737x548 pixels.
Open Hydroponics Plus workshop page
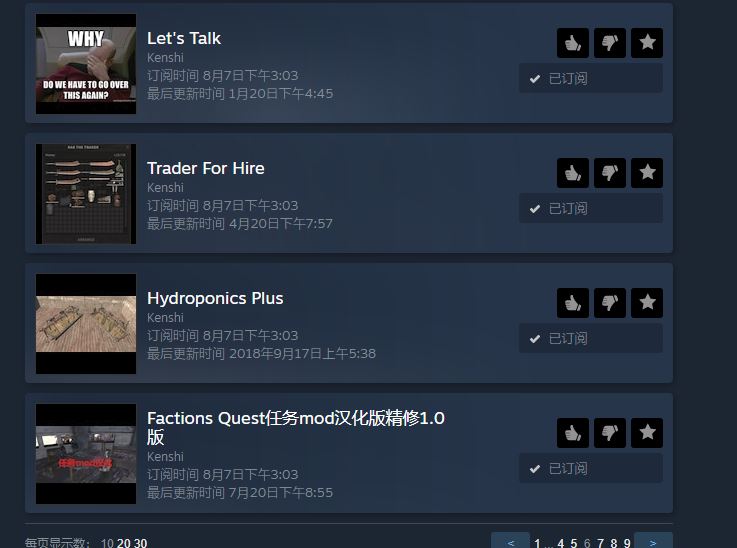coord(215,298)
